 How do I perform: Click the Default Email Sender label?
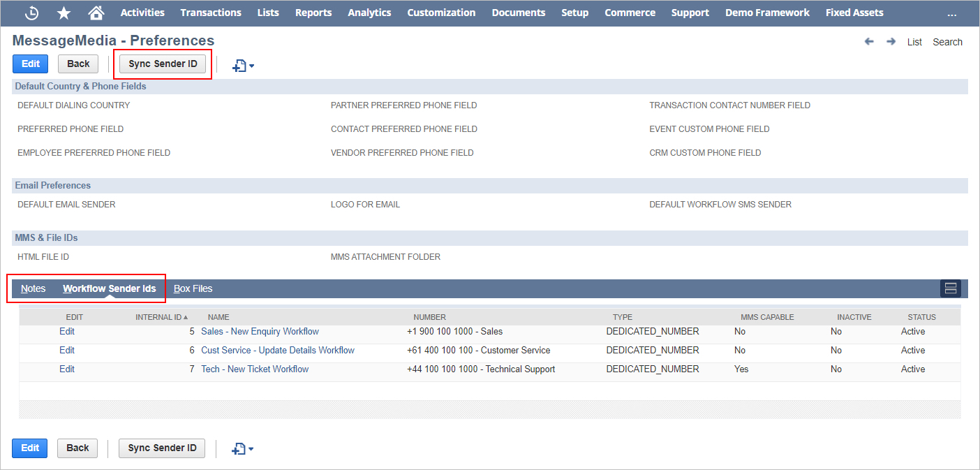pos(66,205)
